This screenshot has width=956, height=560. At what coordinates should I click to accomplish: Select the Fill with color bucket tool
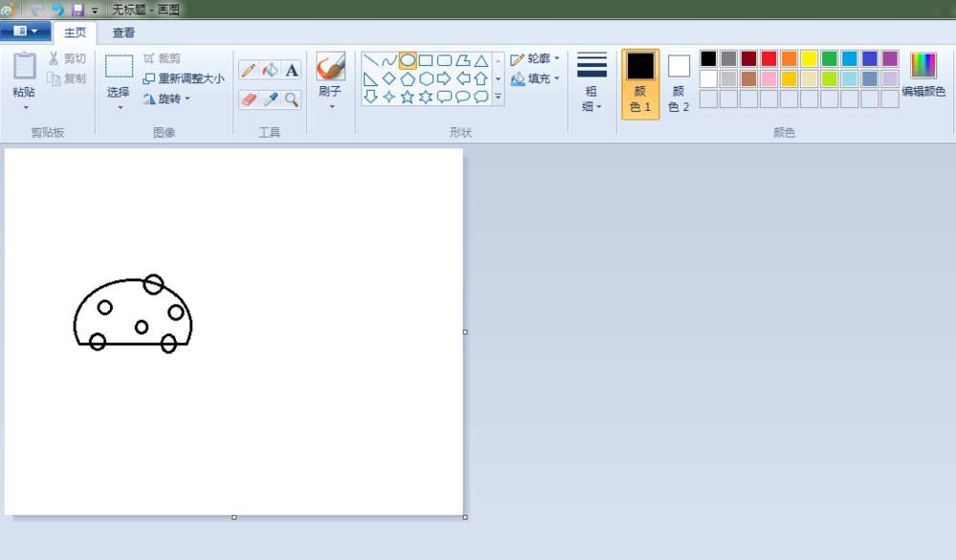pyautogui.click(x=271, y=70)
